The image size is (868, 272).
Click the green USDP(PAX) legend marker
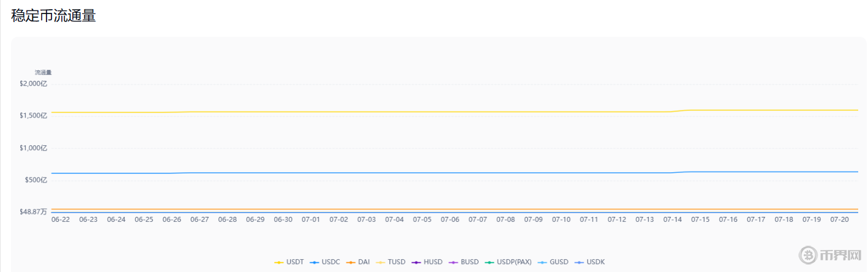click(x=488, y=262)
